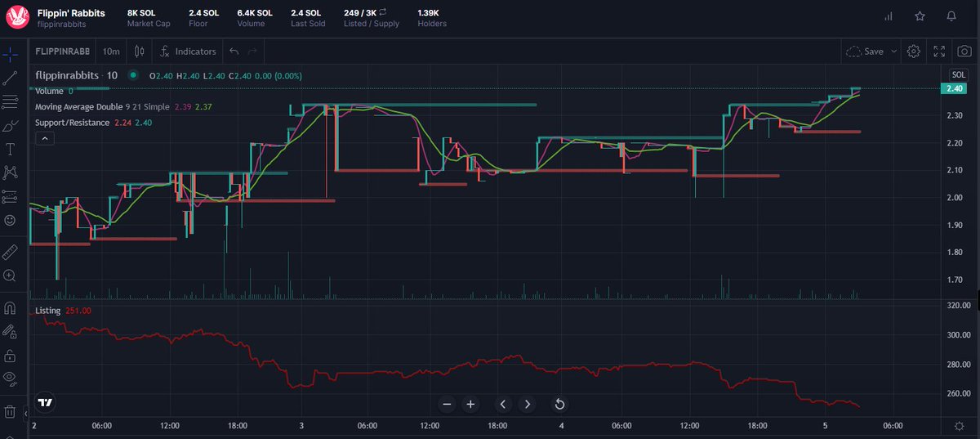Image resolution: width=980 pixels, height=439 pixels.
Task: Open the Flippin' Rabbits collection title
Action: pos(71,13)
